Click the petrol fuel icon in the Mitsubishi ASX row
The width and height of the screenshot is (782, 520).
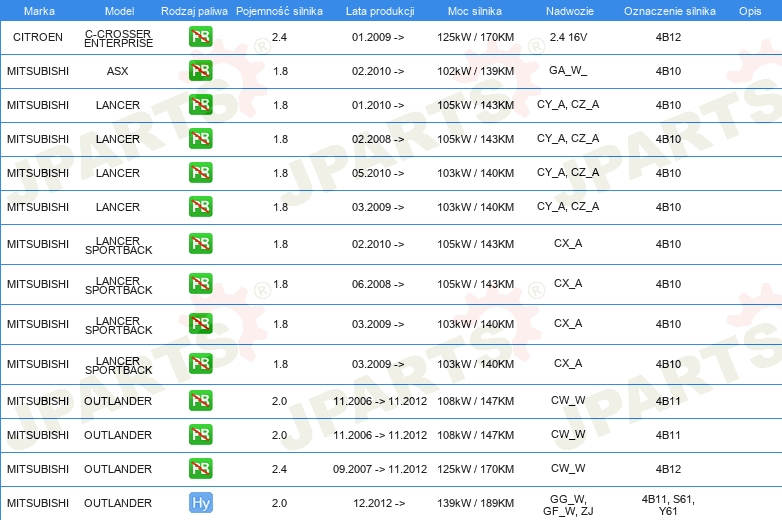200,71
